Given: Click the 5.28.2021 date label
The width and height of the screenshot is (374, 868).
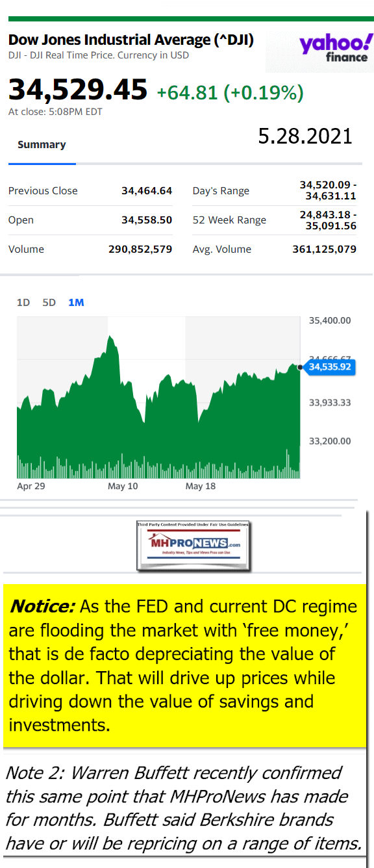Looking at the screenshot, I should [305, 136].
